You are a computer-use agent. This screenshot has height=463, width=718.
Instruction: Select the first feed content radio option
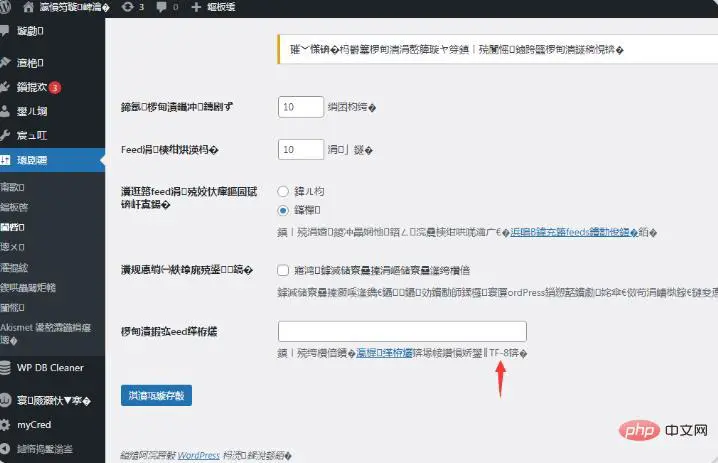click(283, 191)
